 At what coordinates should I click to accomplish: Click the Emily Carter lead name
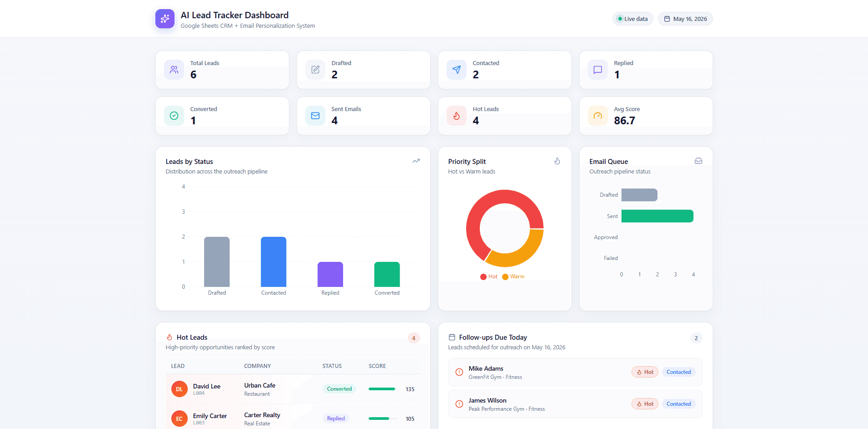210,416
